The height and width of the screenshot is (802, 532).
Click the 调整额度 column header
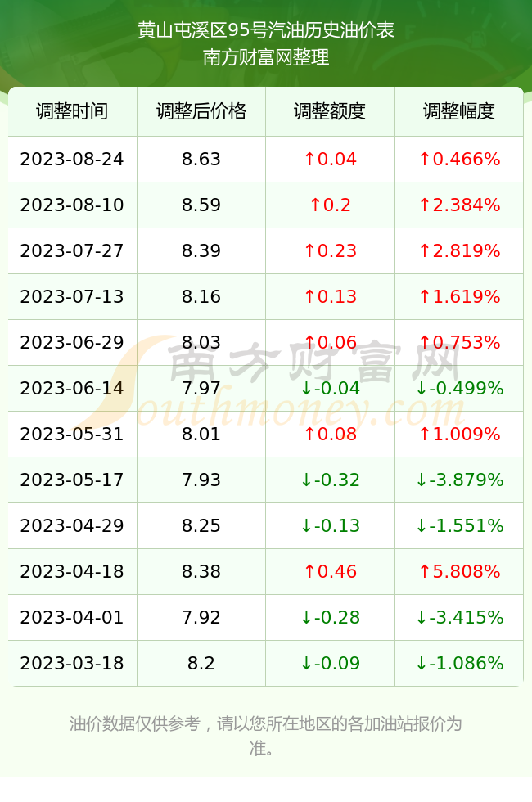click(330, 111)
